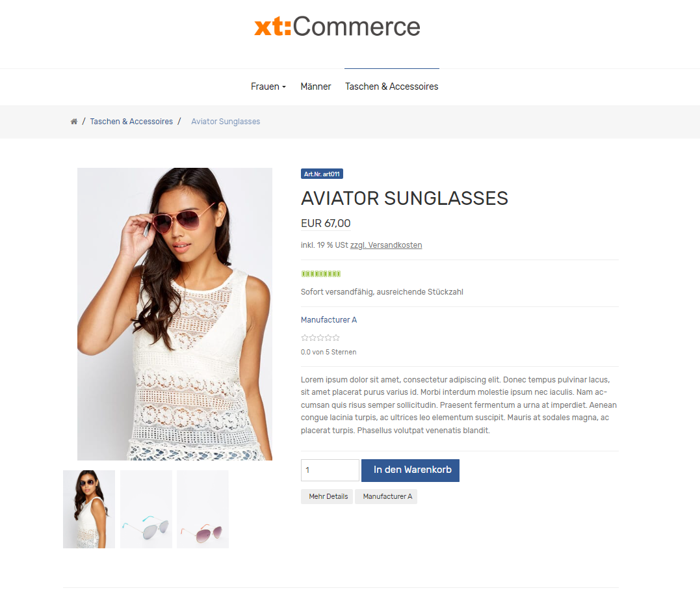
Task: Select the silver sunglasses thumbnail
Action: pos(146,509)
